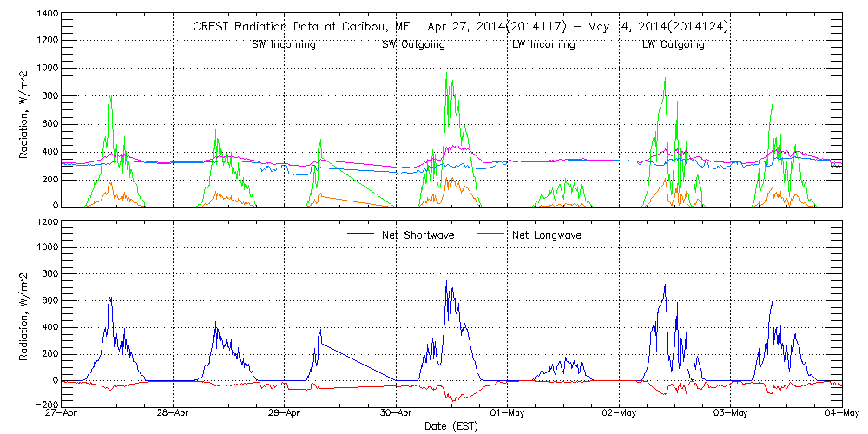
Task: Select the 03-May date tick label
Action: point(731,415)
